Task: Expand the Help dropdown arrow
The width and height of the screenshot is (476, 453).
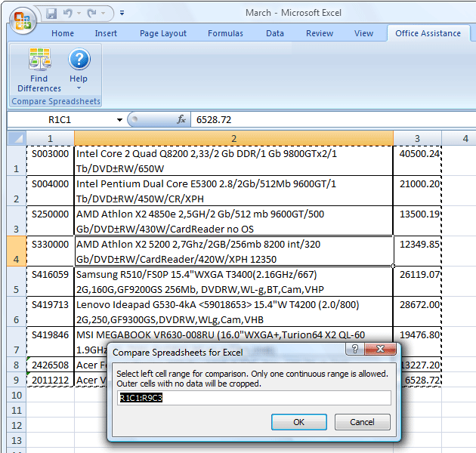Action: pos(79,88)
